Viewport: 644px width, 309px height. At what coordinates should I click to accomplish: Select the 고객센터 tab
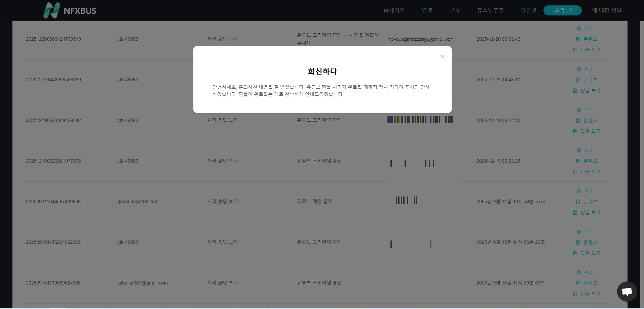563,10
